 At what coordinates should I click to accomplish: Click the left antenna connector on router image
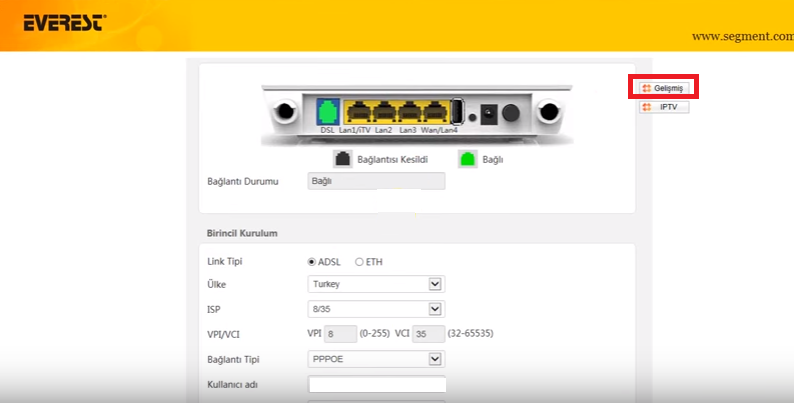[285, 111]
